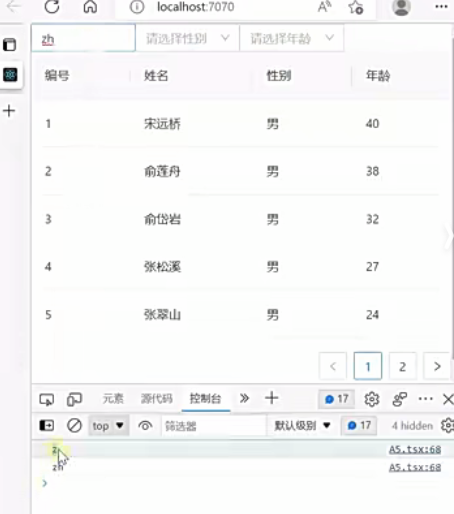Select the name 俞岱岩

click(162, 219)
